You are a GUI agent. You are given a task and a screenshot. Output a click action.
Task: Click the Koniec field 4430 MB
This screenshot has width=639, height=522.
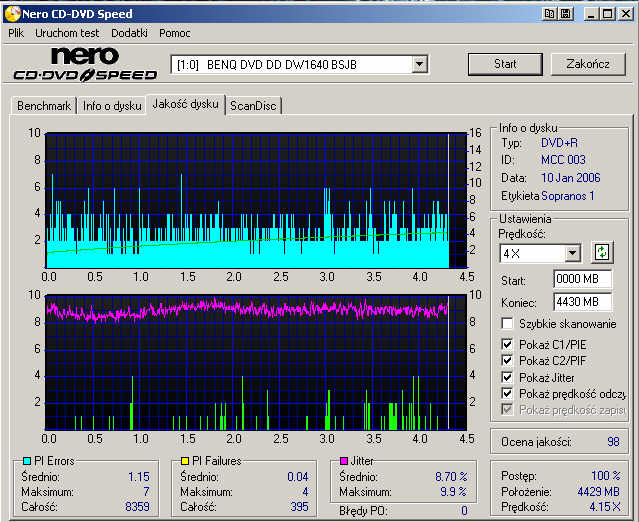(583, 302)
